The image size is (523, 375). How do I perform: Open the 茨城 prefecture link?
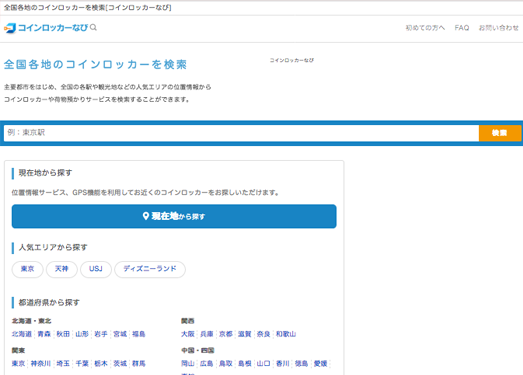click(120, 363)
